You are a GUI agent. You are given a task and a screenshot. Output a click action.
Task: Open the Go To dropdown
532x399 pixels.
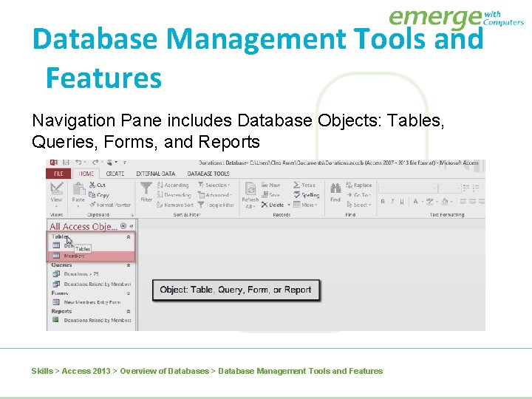pyautogui.click(x=358, y=195)
